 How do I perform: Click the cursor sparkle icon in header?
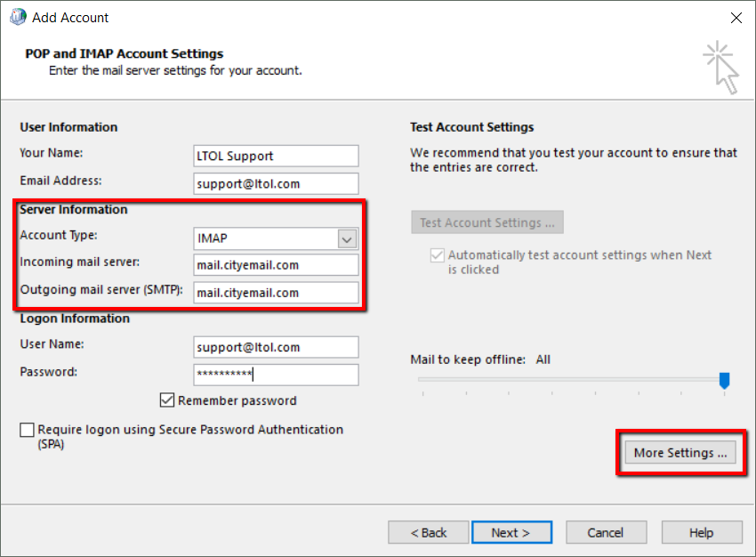click(721, 67)
